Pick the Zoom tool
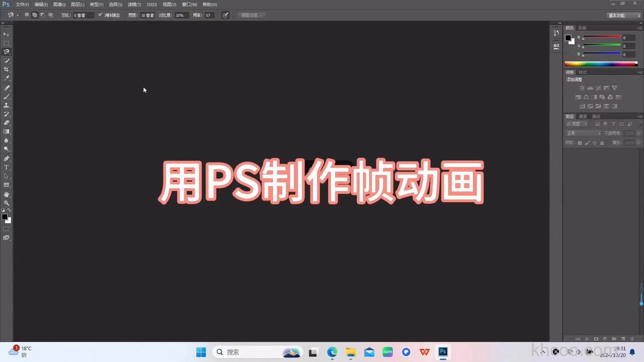This screenshot has height=362, width=644. 6,203
